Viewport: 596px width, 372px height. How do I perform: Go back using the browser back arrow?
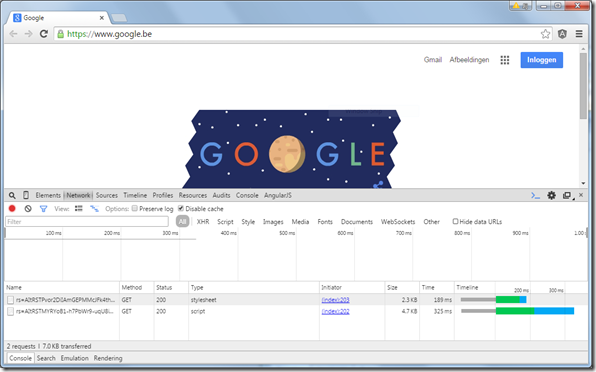tap(13, 34)
